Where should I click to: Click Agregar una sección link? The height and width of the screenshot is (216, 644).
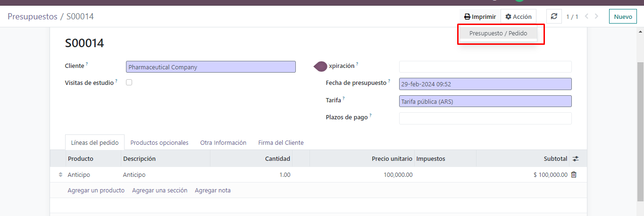[x=159, y=191]
